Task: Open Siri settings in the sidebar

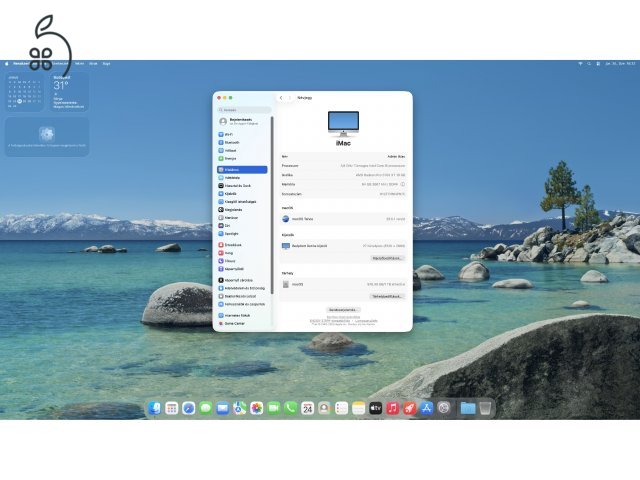Action: tap(242, 225)
